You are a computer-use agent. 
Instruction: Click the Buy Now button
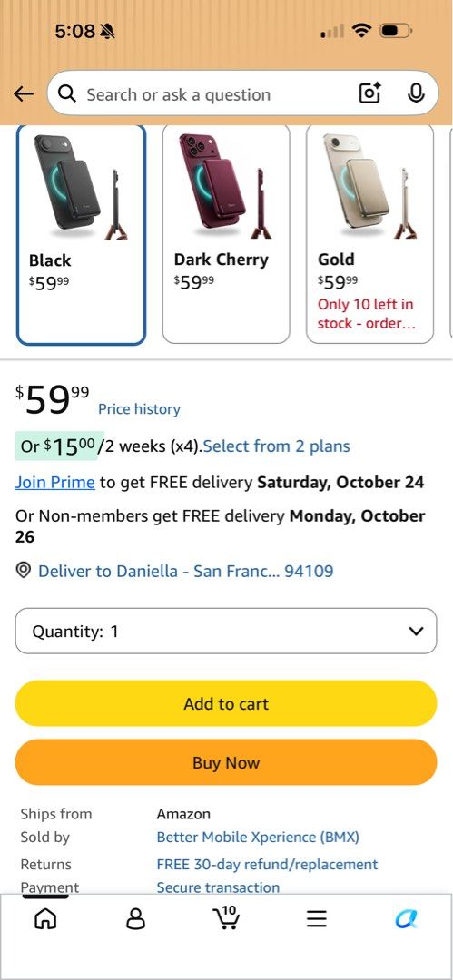pyautogui.click(x=226, y=762)
